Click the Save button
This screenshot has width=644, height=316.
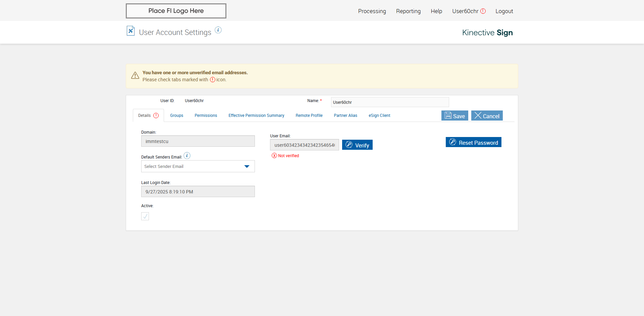tap(455, 116)
